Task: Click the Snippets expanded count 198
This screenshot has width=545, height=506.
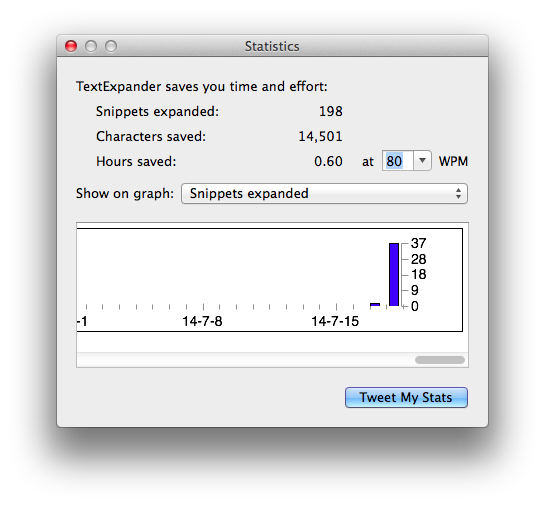Action: click(x=331, y=111)
